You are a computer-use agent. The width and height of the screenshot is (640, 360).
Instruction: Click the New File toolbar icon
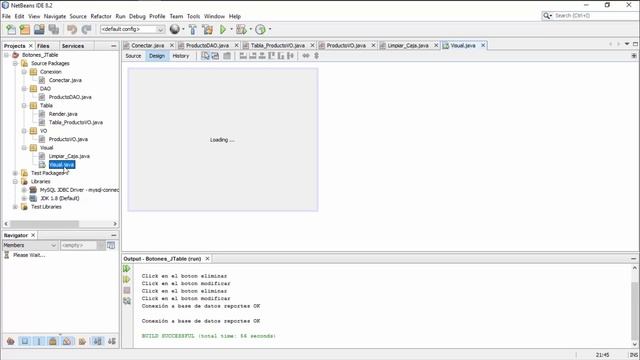[11, 29]
